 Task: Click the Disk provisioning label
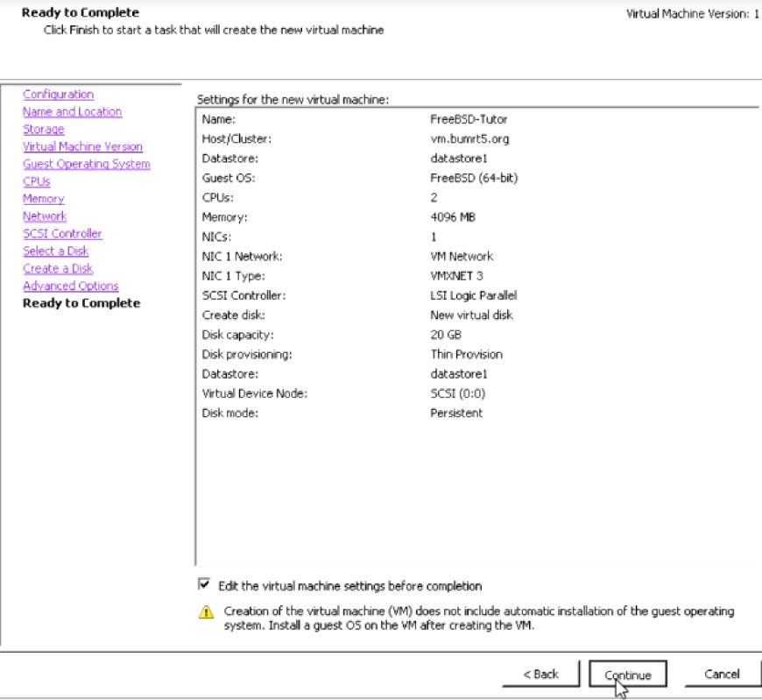click(x=247, y=355)
